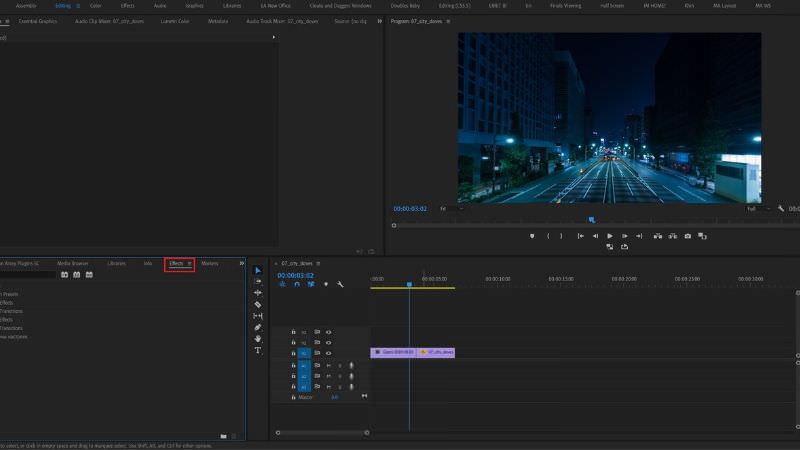Click 32-bit Color effects filter icon
The width and height of the screenshot is (800, 450).
point(77,275)
